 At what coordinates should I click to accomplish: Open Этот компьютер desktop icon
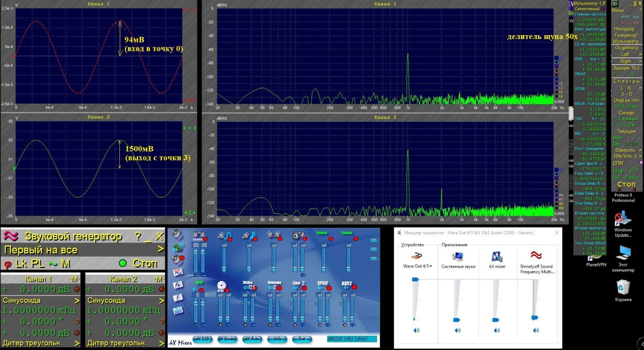[x=623, y=253]
